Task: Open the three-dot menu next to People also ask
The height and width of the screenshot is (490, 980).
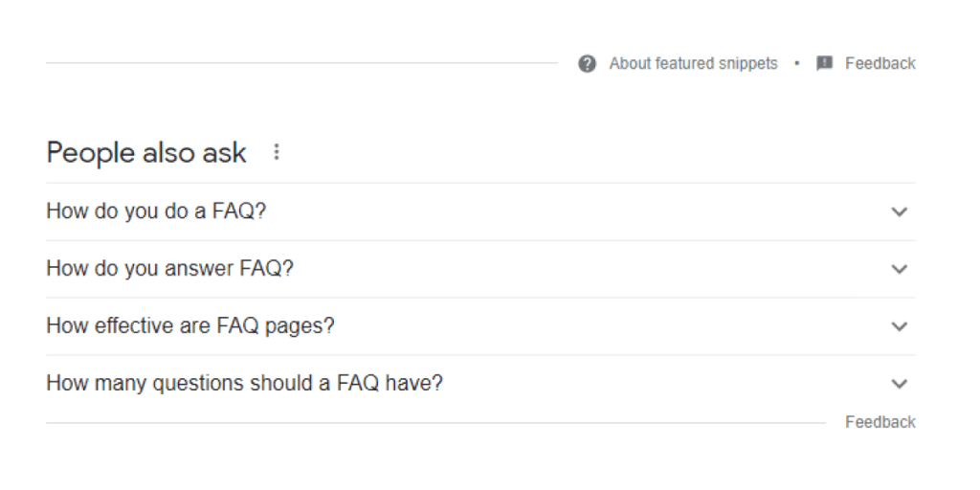Action: click(x=277, y=152)
